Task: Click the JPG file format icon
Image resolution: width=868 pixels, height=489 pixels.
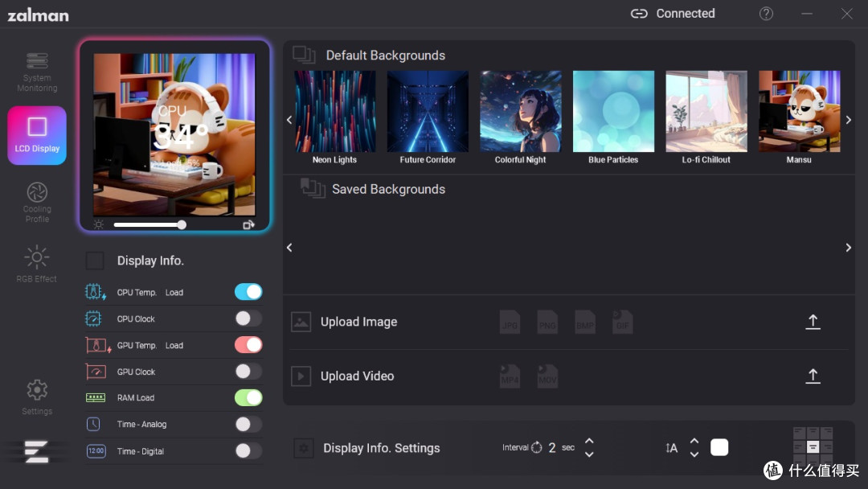Action: click(x=510, y=323)
